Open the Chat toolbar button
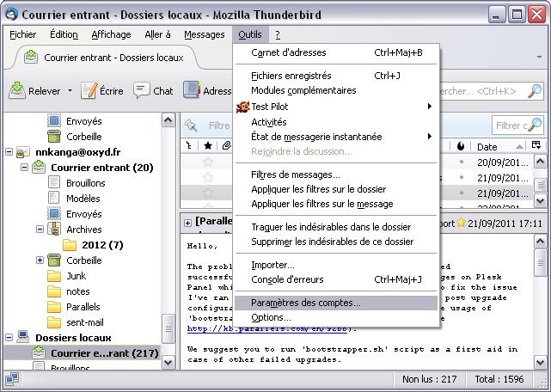Viewport: 551px width, 392px height. (x=153, y=91)
